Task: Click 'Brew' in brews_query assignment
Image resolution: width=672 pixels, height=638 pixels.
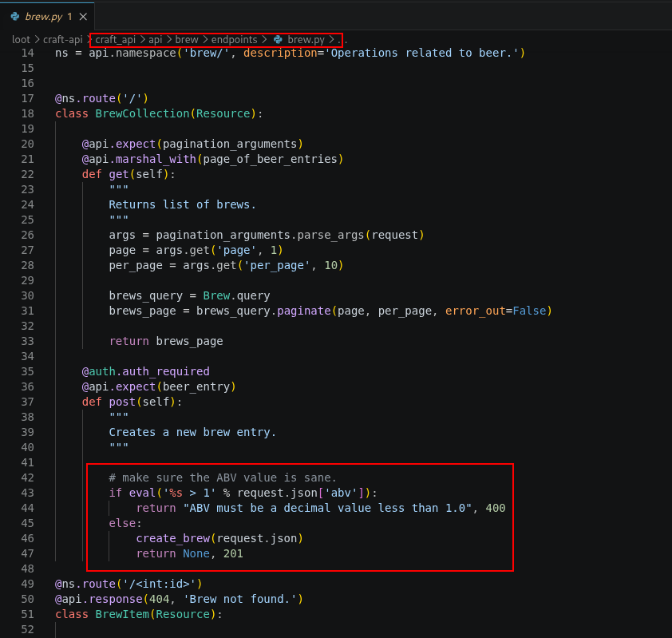Action: coord(216,296)
